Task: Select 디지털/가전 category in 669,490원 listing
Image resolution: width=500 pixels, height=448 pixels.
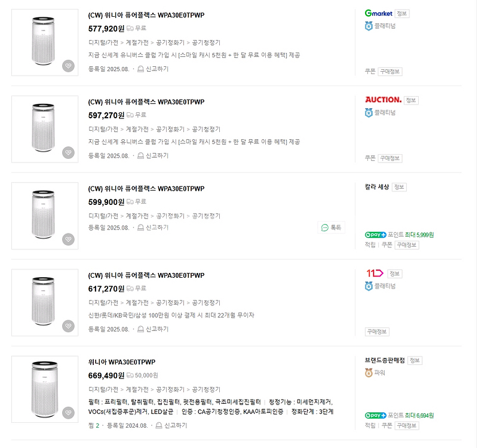Action: pyautogui.click(x=102, y=389)
